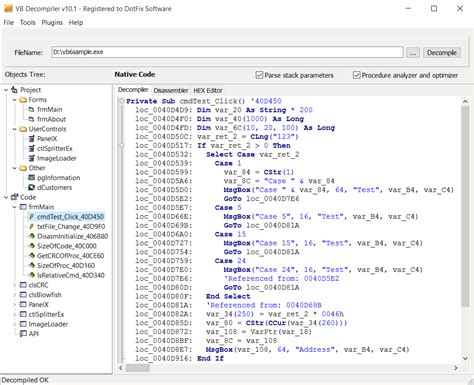
Task: Click the PanelX user control icon under UserControls
Action: click(x=32, y=139)
